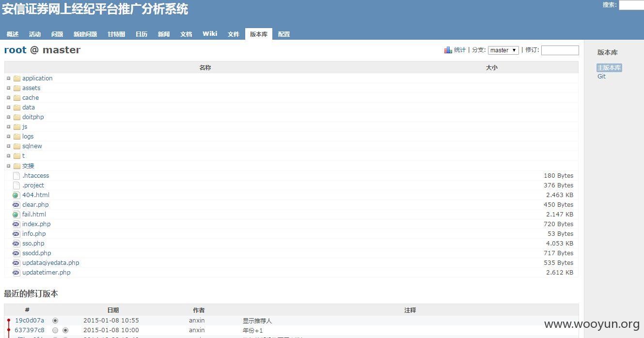Open the Wiki tab

pos(210,34)
